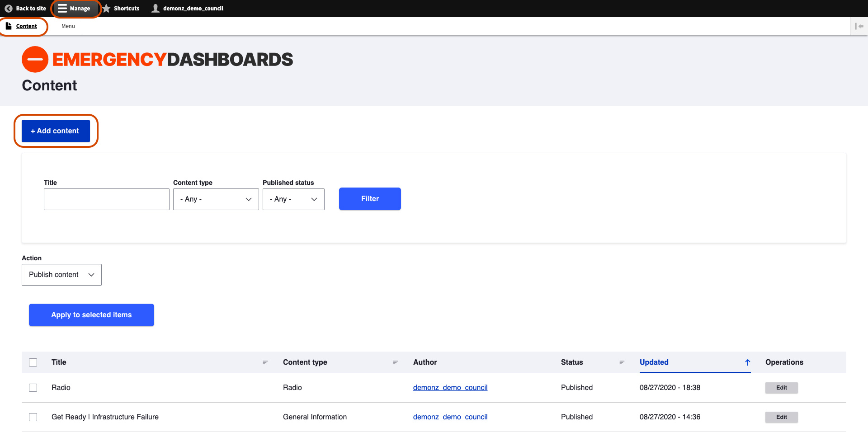This screenshot has width=868, height=437.
Task: Toggle toolbar orientation icon at right edge
Action: click(x=859, y=26)
